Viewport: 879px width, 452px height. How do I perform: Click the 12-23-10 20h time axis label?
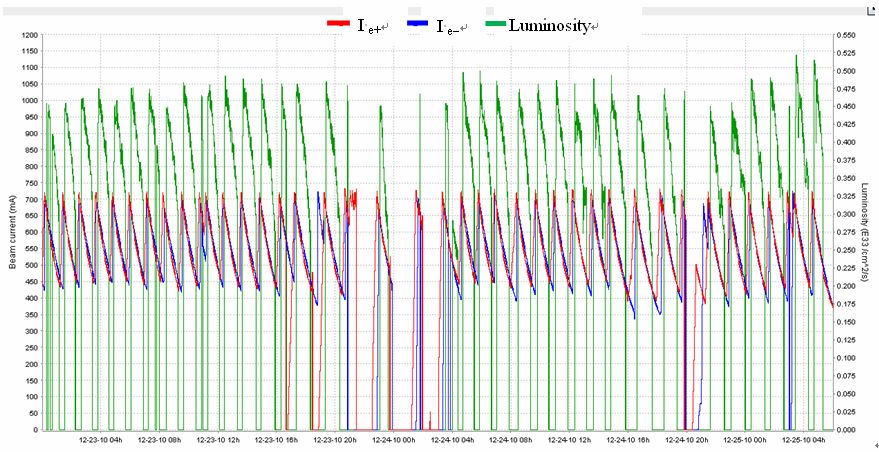(336, 439)
